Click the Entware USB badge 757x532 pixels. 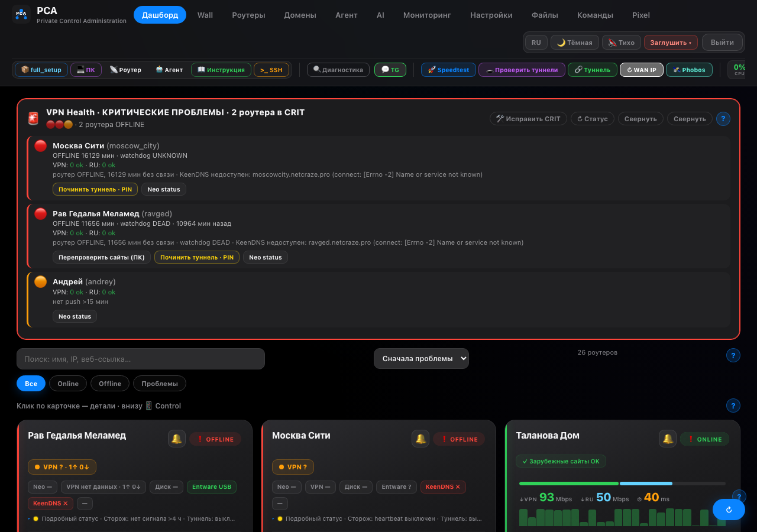coord(212,486)
